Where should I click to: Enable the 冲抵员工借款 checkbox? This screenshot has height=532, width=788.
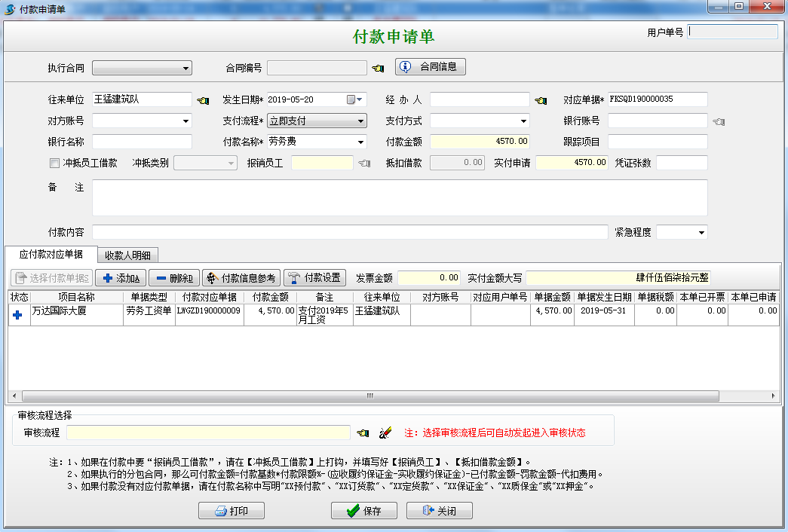(54, 163)
